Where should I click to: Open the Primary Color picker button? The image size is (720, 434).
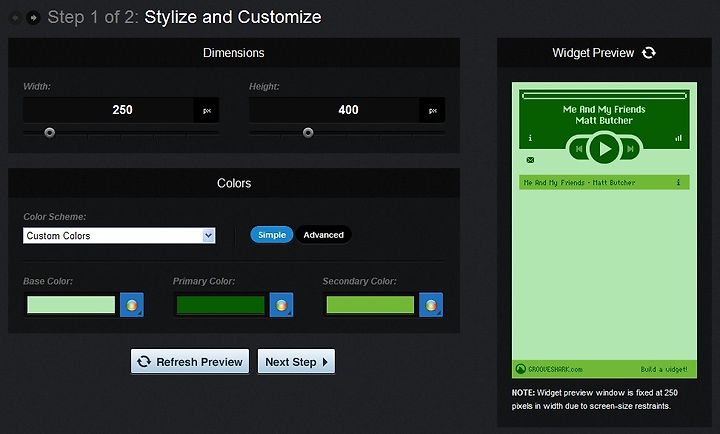point(281,305)
